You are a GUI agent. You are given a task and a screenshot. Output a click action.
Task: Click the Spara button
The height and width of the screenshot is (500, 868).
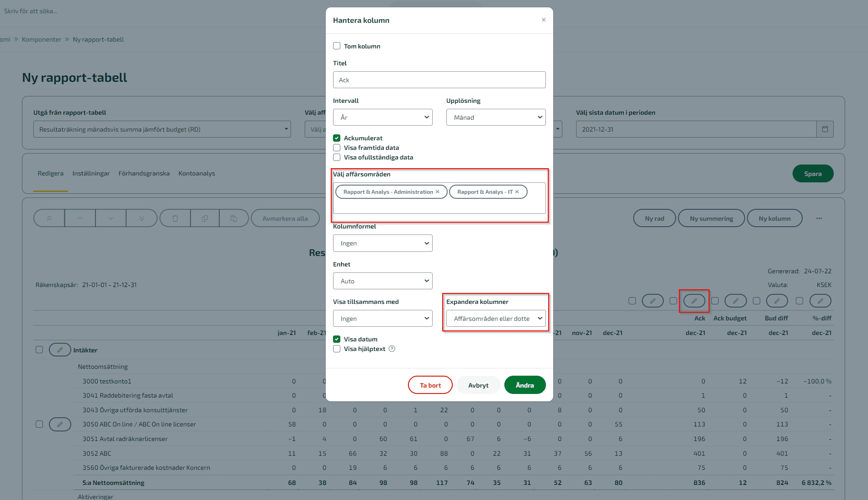pos(813,174)
